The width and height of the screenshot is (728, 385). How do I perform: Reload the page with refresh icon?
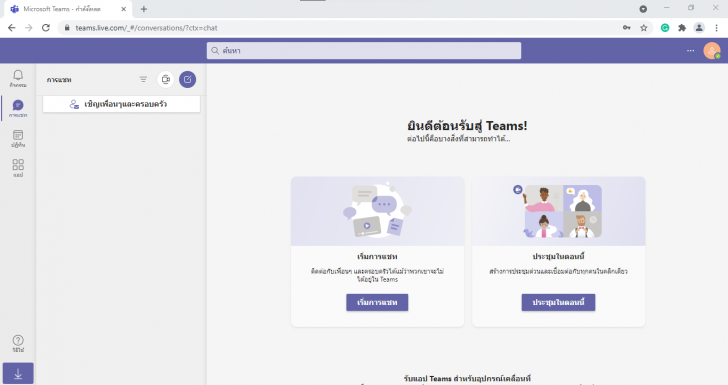coord(46,28)
